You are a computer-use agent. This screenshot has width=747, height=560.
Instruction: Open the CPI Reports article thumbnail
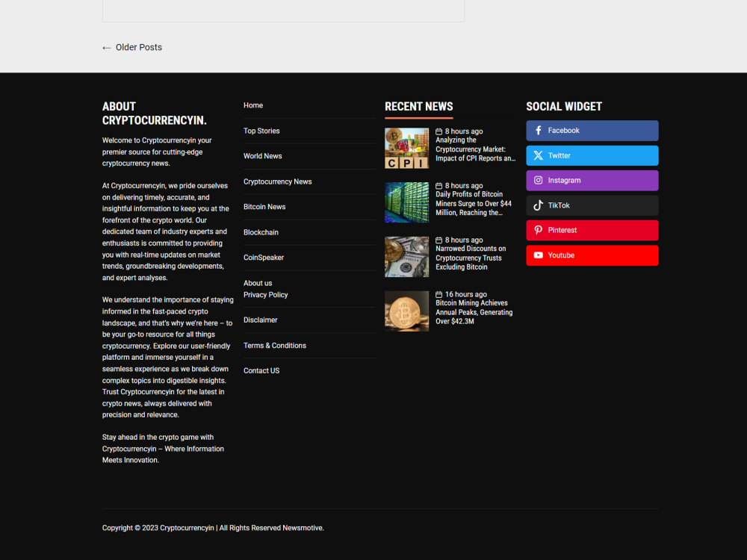pyautogui.click(x=406, y=148)
